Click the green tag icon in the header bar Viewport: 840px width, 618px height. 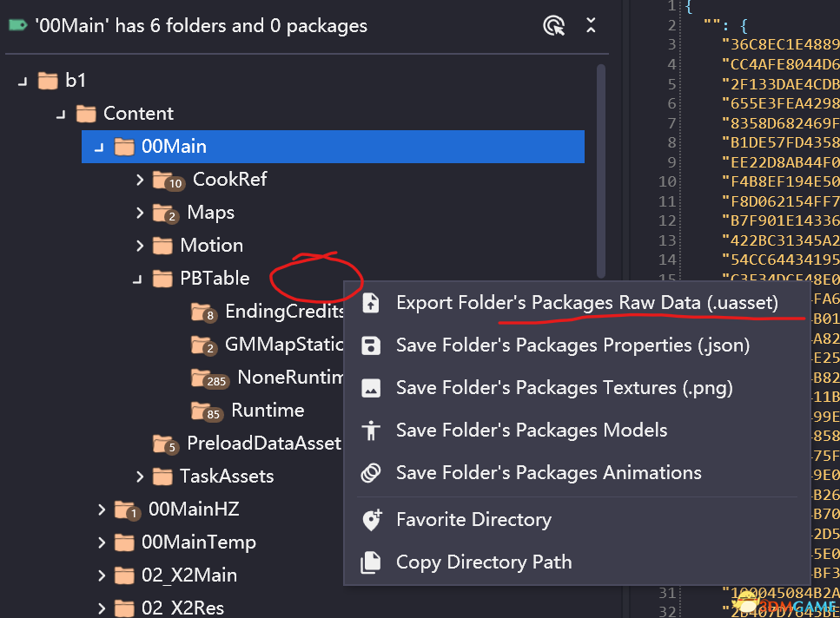tap(16, 25)
